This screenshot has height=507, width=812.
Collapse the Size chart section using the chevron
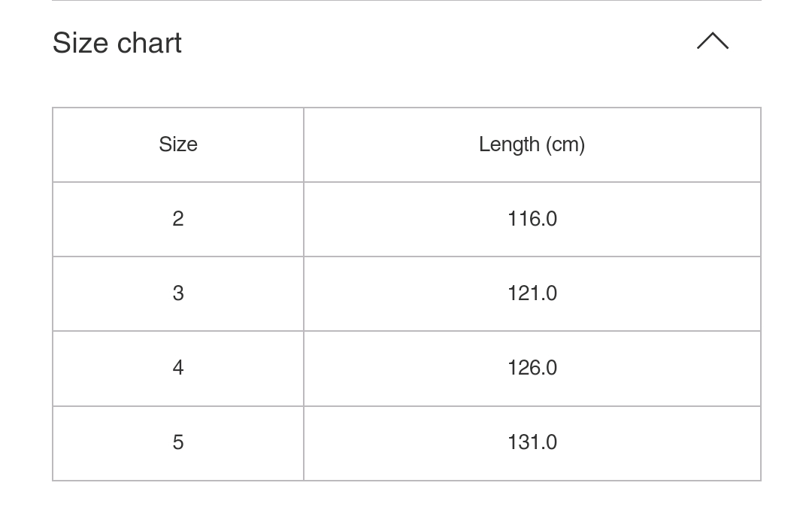pyautogui.click(x=712, y=41)
